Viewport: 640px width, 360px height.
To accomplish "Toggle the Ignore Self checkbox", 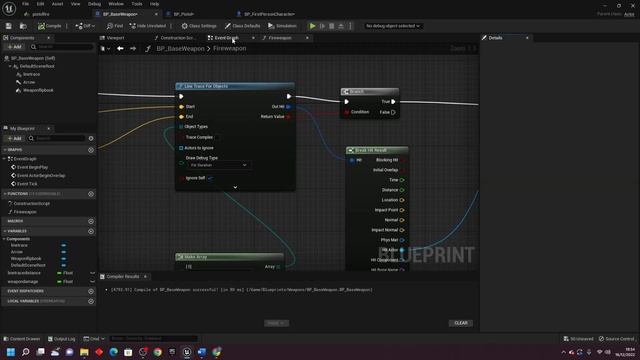I will tap(210, 178).
